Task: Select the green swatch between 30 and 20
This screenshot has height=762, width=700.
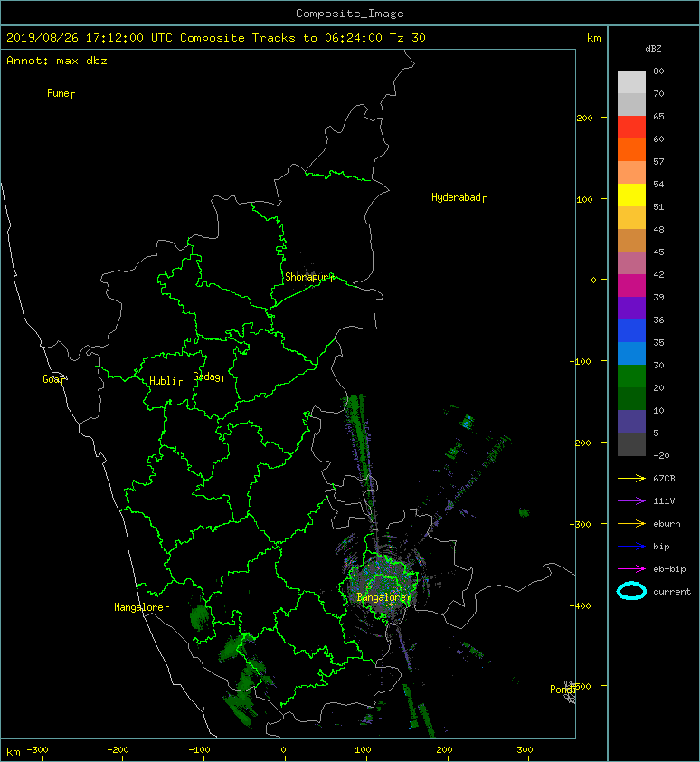Action: [631, 376]
